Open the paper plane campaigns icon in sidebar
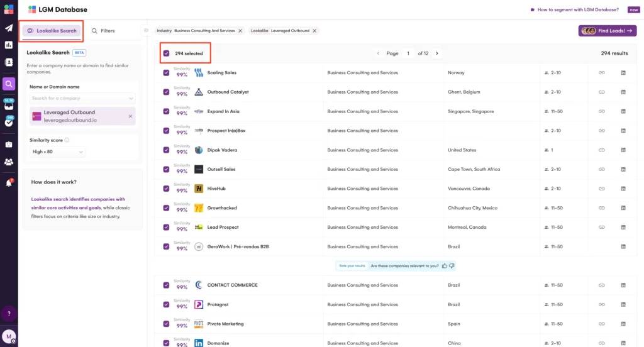Image resolution: width=644 pixels, height=347 pixels. [x=9, y=28]
